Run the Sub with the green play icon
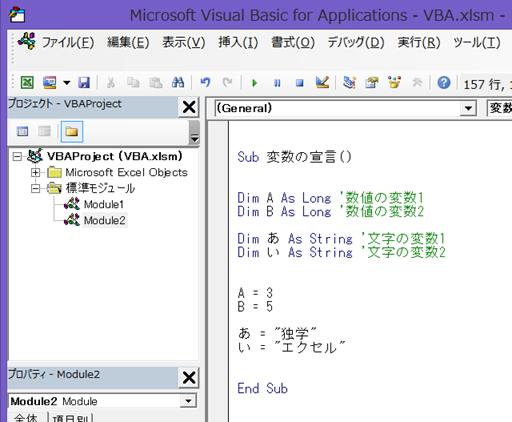 (255, 83)
